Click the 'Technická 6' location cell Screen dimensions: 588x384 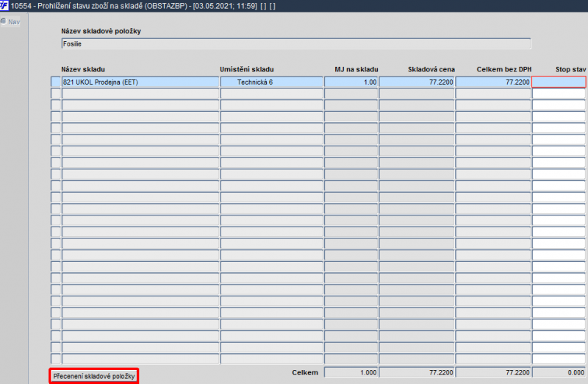pos(271,82)
